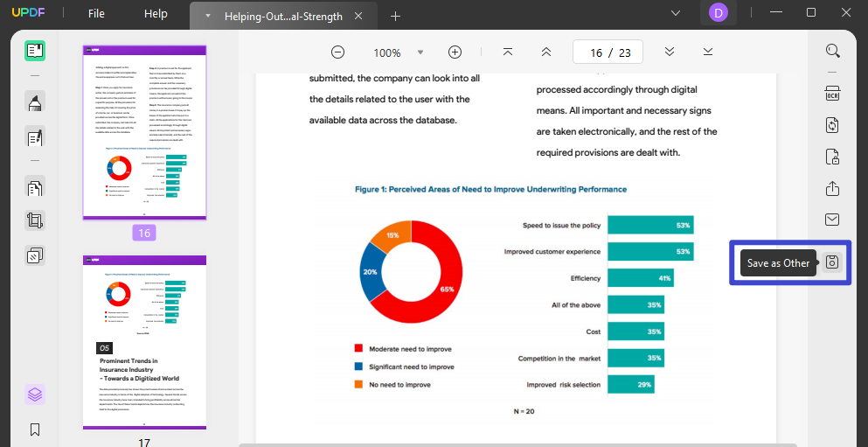The height and width of the screenshot is (447, 868).
Task: Click the OCR recognize text icon
Action: 832,94
